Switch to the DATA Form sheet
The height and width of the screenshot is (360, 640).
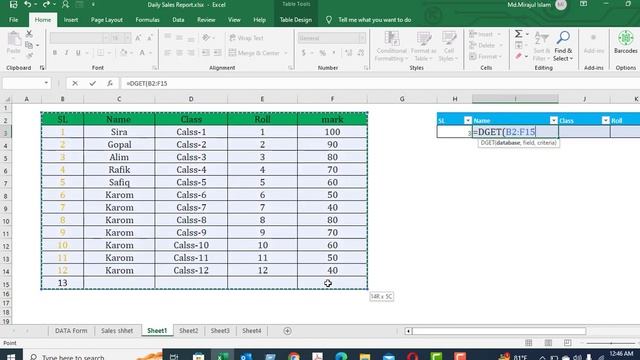(x=71, y=331)
